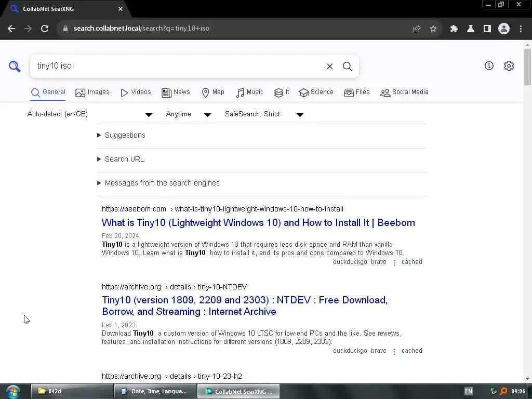Viewport: 532px width, 399px height.
Task: Switch to the Files tab
Action: pos(356,92)
